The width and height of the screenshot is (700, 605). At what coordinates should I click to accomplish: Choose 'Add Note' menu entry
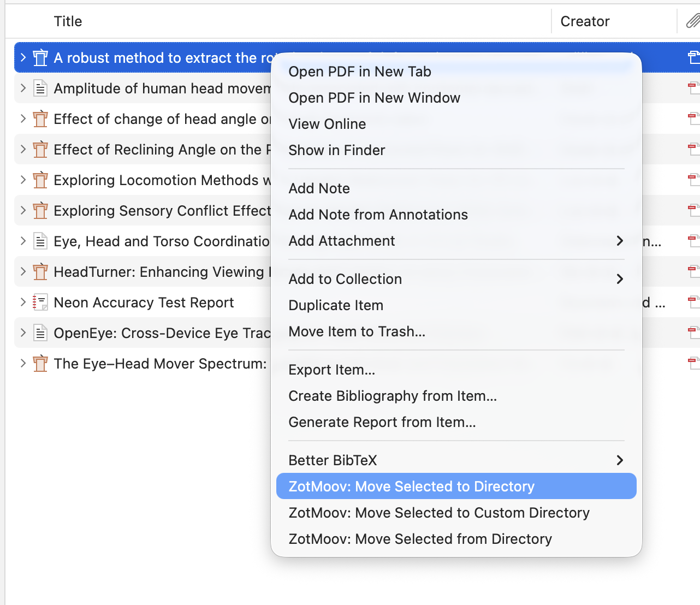[456, 188]
